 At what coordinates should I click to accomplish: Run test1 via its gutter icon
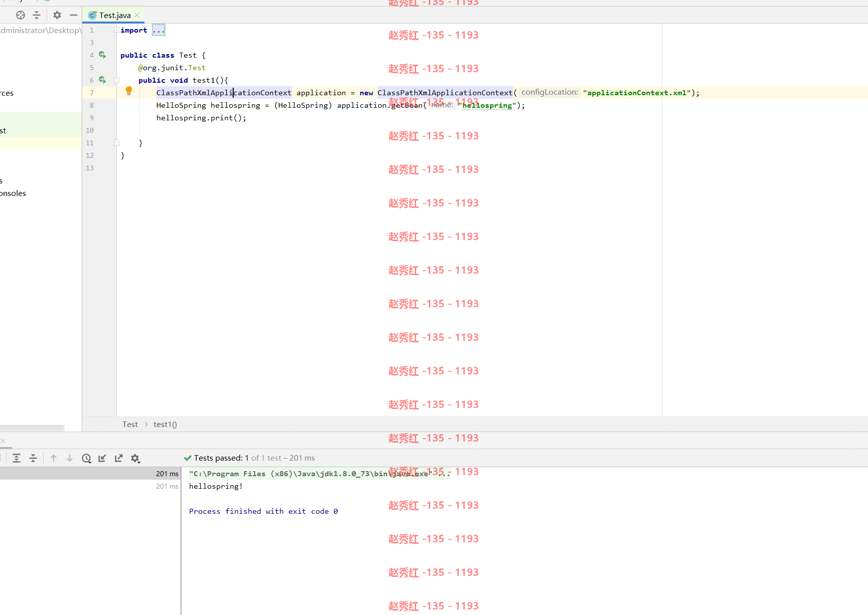[102, 80]
